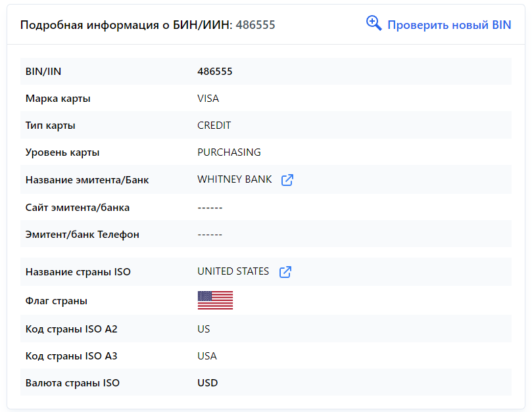Select the VISA card brand value

(x=208, y=99)
